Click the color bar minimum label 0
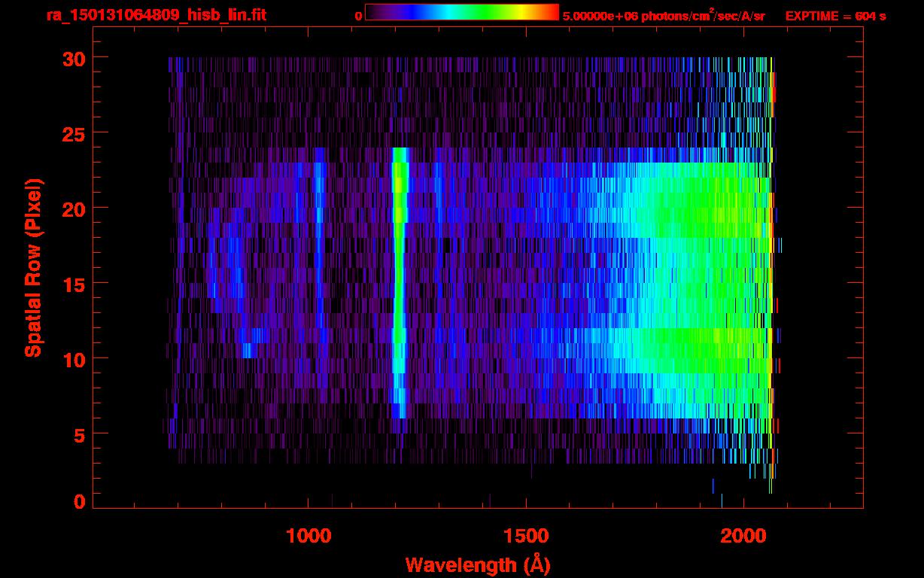Viewport: 924px width, 578px height. click(x=358, y=16)
